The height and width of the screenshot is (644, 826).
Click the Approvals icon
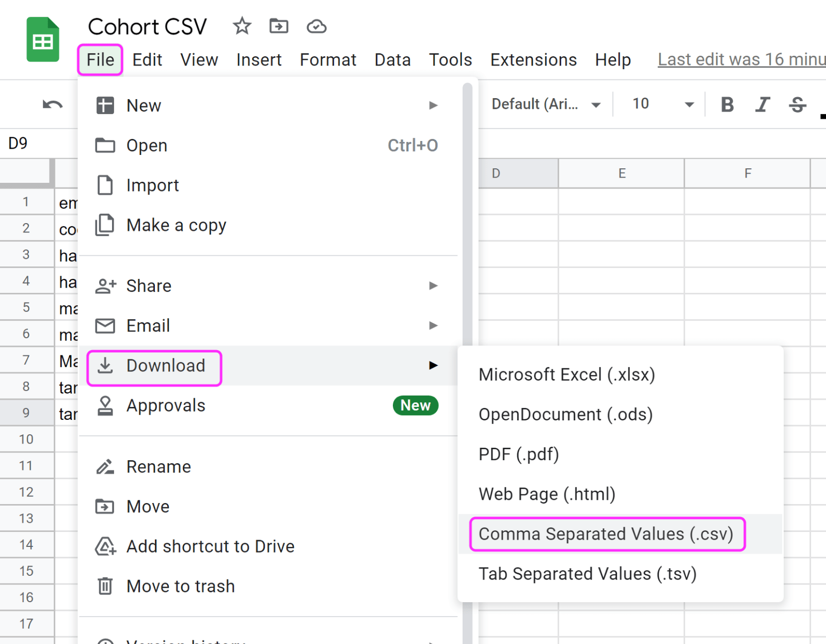coord(105,405)
